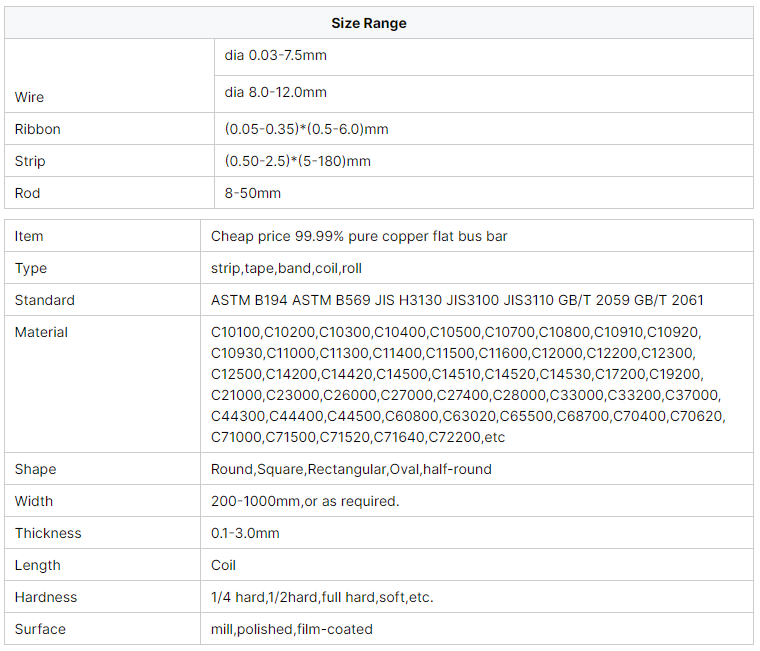Click the Shape value Round,Square,Rectangular text

point(351,469)
